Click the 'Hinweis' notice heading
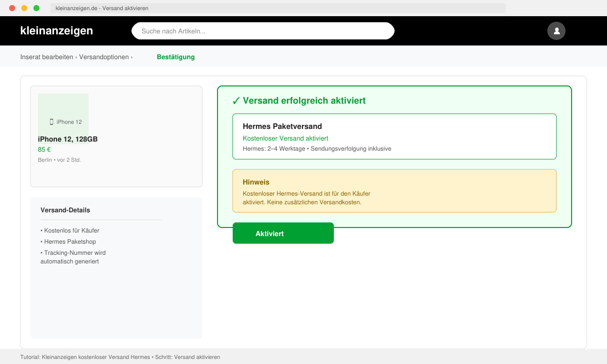607x364 pixels. (256, 182)
